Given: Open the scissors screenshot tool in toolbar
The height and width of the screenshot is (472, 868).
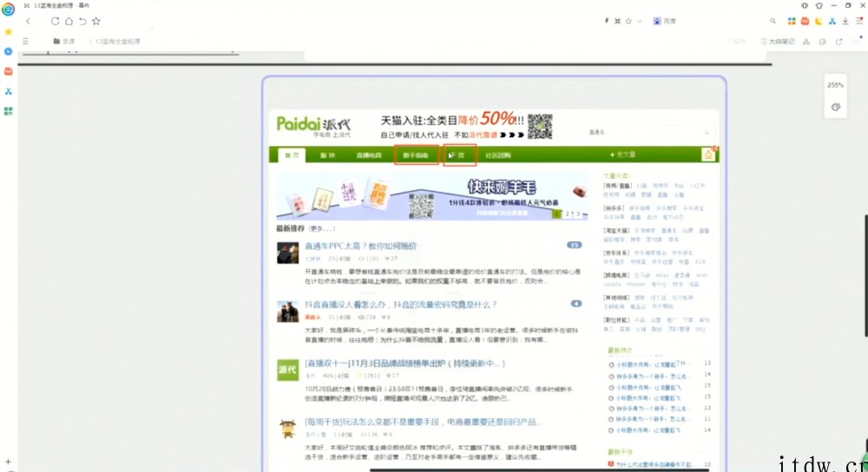Looking at the screenshot, I should pos(832,21).
